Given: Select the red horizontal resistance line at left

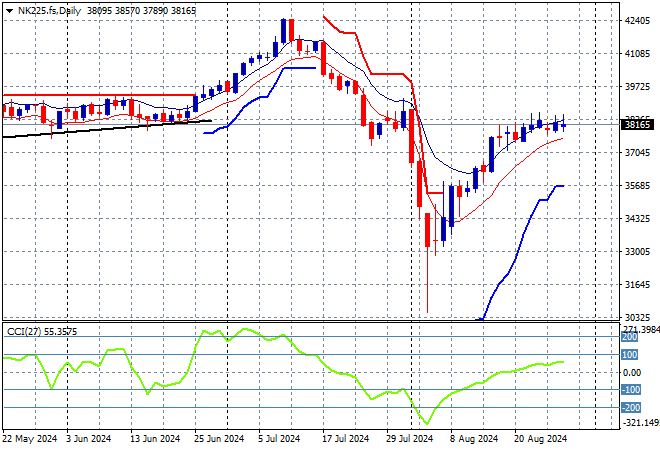Looking at the screenshot, I should [x=100, y=96].
